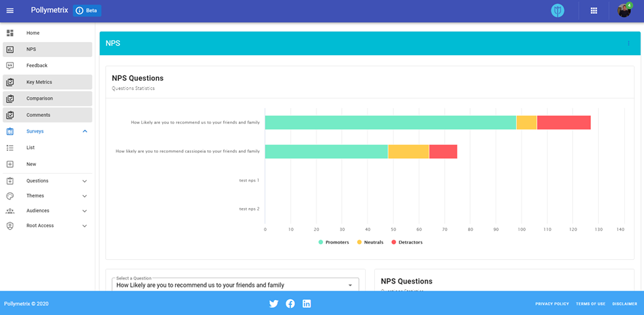Viewport: 644px width, 315px height.
Task: Open Comparison in the sidebar
Action: tap(47, 98)
